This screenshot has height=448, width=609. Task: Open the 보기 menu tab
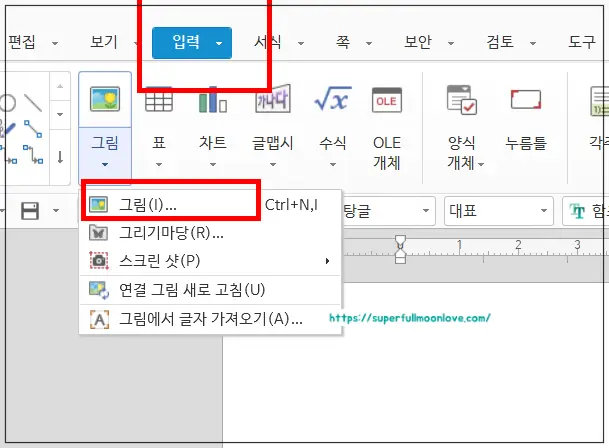pos(103,42)
